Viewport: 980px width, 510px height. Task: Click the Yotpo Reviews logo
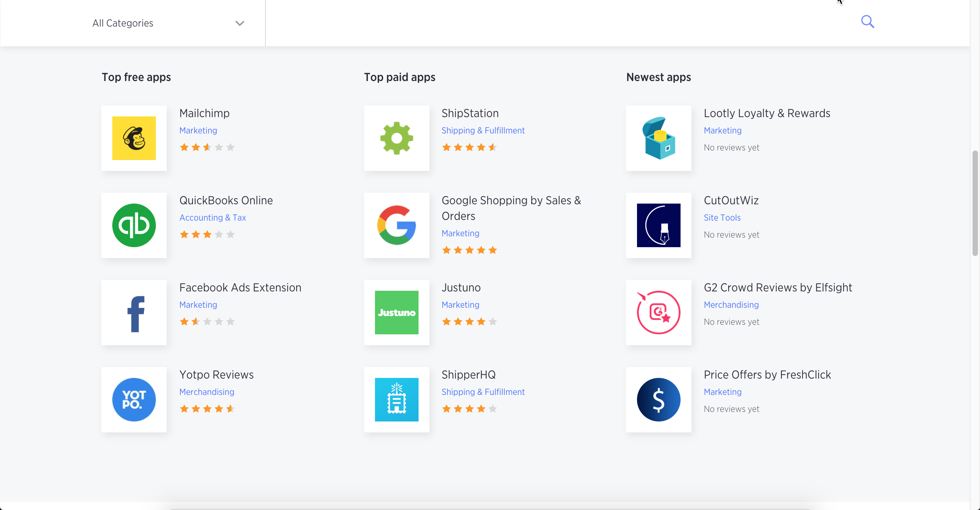coord(134,400)
